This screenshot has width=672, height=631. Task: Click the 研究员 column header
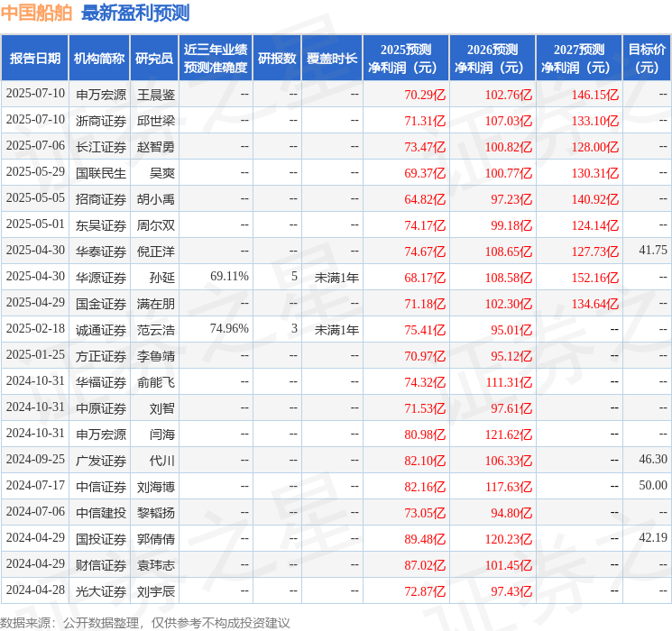(154, 59)
